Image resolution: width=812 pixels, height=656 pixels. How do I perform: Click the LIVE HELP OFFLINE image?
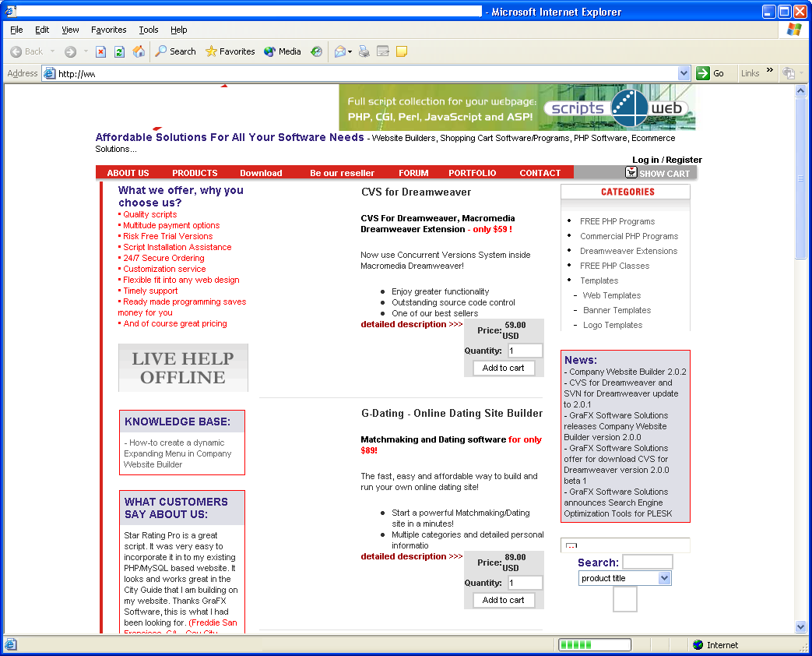(x=183, y=368)
